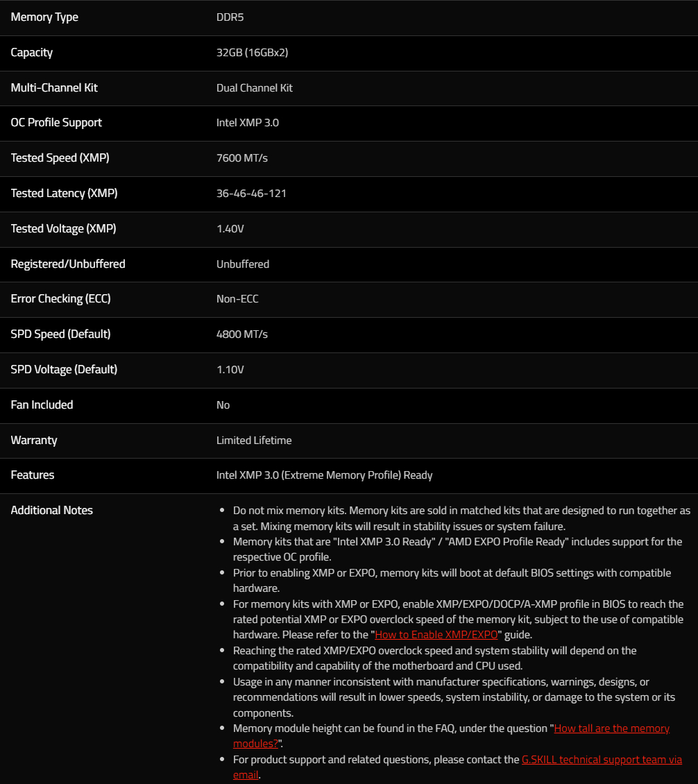
Task: Click the 32GB (16GBx2) capacity value
Action: 252,53
